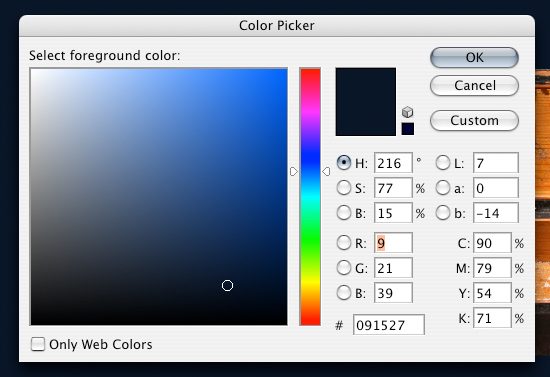
Task: Click the "Only Web Colors" label text
Action: pyautogui.click(x=101, y=344)
